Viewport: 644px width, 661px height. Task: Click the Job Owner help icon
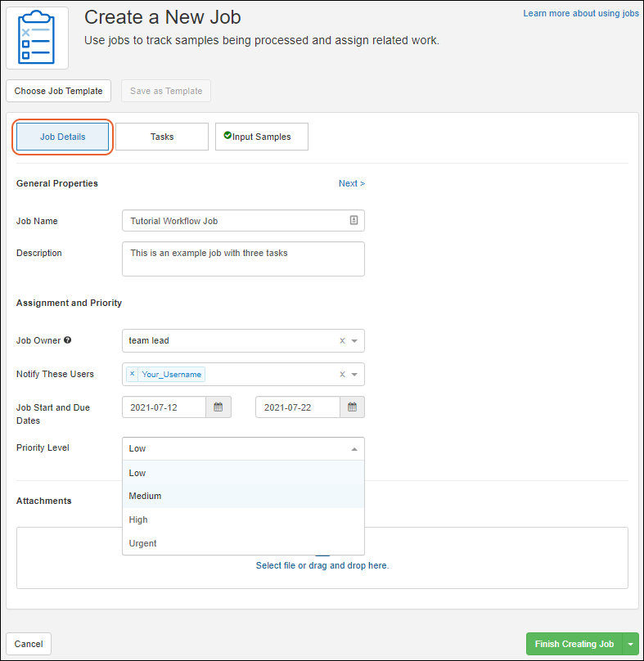[x=67, y=340]
